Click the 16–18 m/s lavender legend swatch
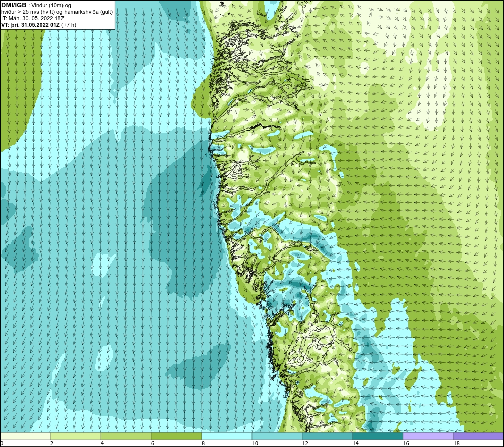504x447 pixels. pyautogui.click(x=428, y=436)
